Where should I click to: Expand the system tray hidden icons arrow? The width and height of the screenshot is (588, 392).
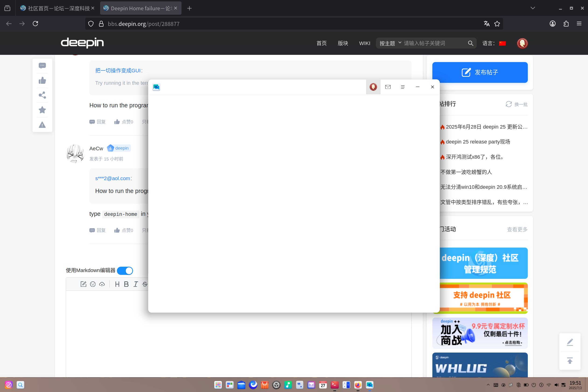488,385
